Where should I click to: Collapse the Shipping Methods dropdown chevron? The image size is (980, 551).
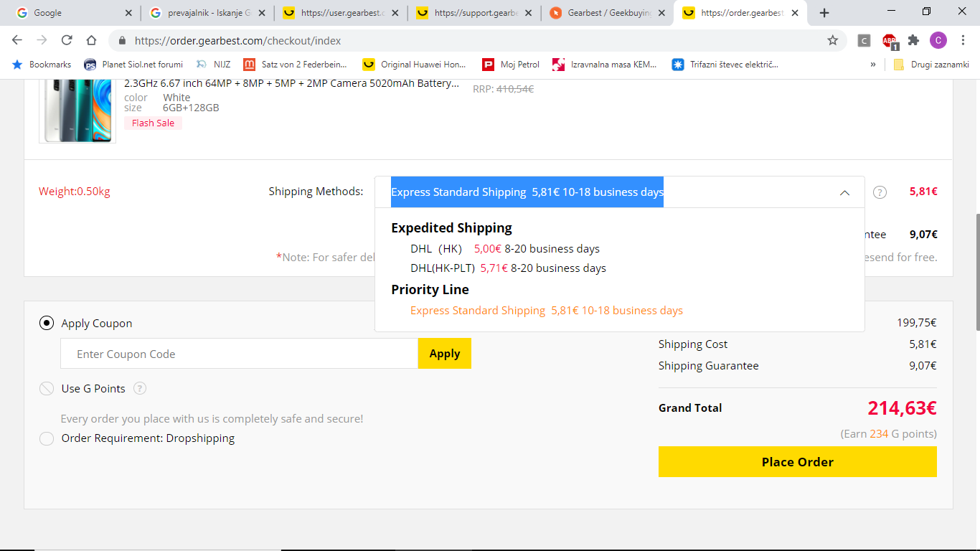point(844,192)
